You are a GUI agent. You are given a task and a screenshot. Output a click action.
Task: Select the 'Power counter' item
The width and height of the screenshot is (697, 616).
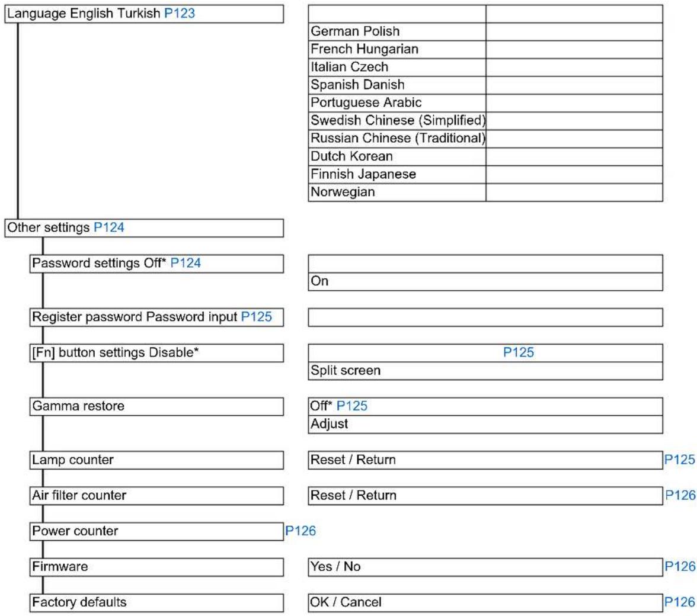[156, 531]
